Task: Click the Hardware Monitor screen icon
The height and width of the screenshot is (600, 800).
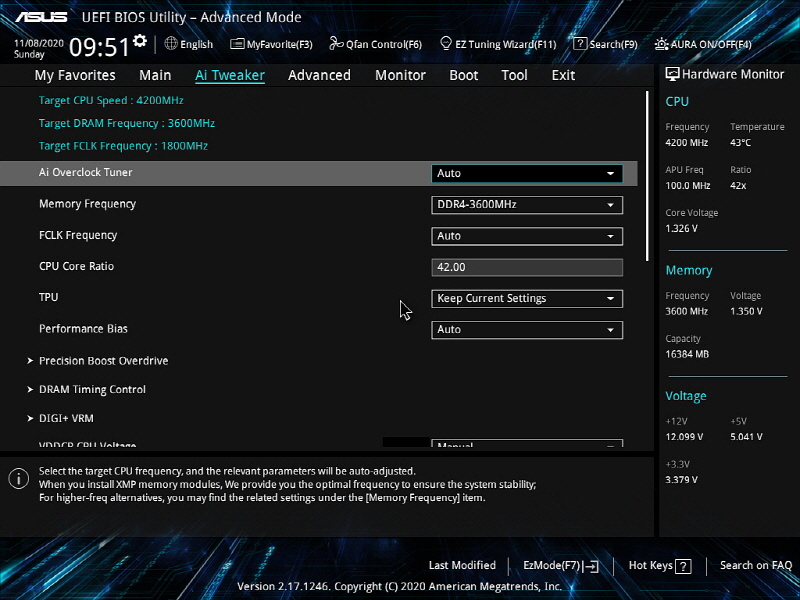Action: click(672, 74)
